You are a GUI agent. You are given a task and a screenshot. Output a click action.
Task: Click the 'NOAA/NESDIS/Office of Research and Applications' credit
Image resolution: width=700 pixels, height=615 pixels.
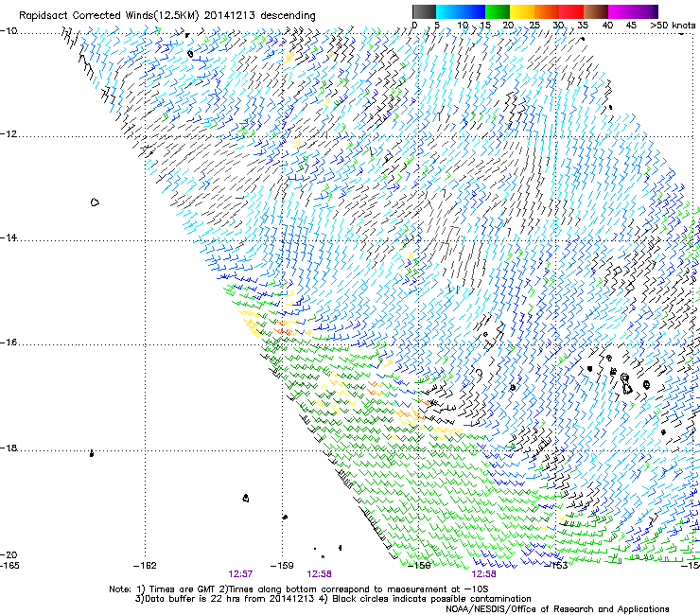point(557,609)
